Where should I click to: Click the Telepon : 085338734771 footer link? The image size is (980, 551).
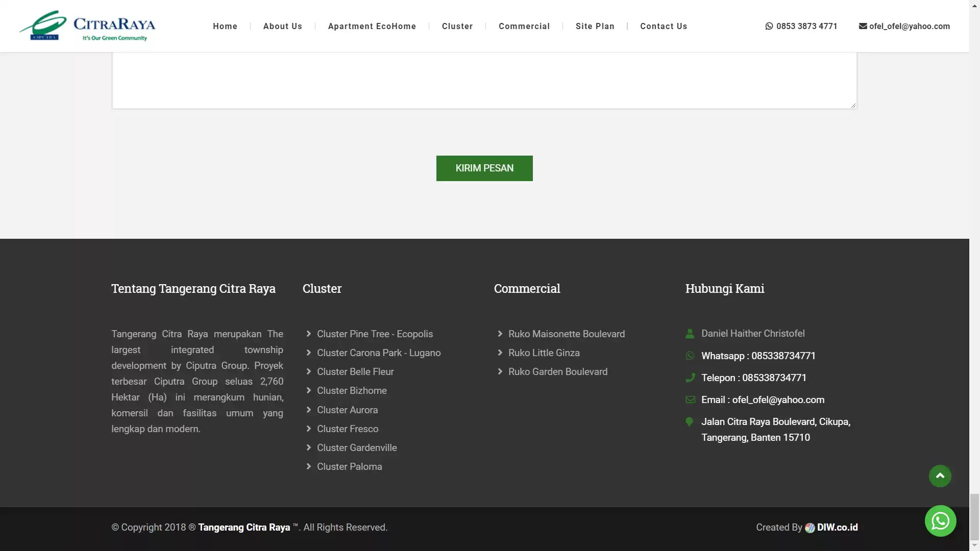pyautogui.click(x=754, y=378)
